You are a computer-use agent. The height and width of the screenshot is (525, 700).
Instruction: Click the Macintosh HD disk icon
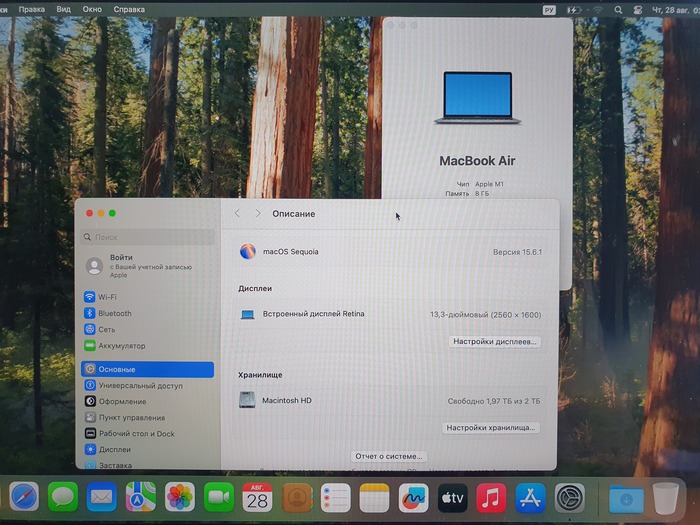247,400
